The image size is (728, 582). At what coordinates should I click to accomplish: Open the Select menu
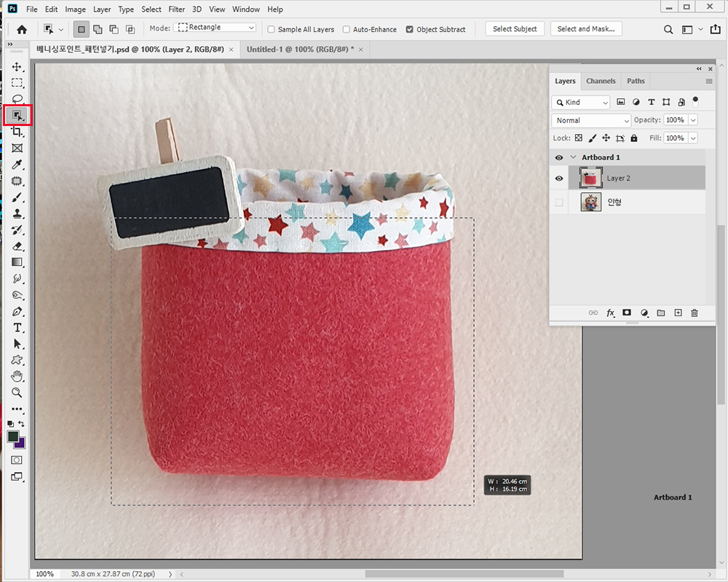[x=151, y=9]
